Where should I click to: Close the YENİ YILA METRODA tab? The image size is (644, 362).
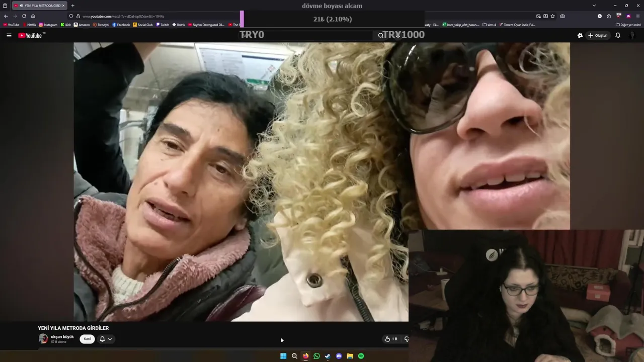63,6
